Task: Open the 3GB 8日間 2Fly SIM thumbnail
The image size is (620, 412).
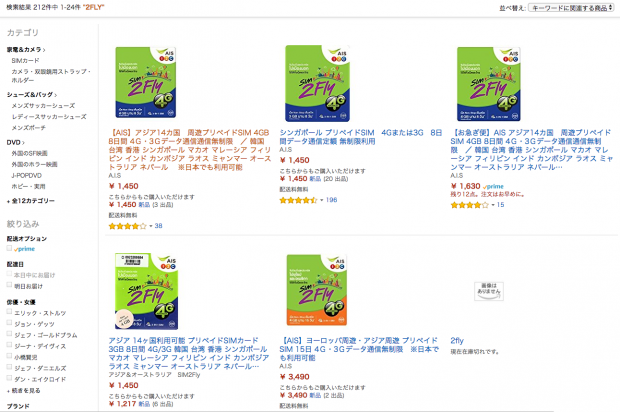Action: click(146, 291)
